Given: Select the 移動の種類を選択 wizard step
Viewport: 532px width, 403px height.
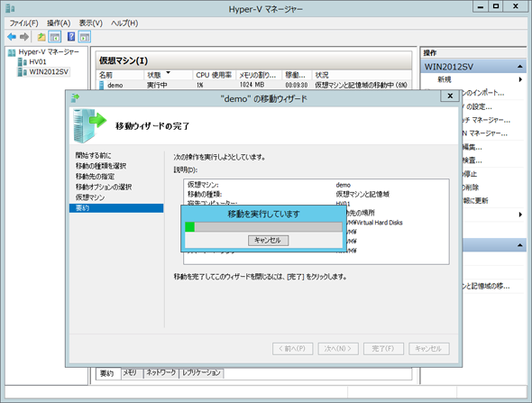Looking at the screenshot, I should click(101, 166).
